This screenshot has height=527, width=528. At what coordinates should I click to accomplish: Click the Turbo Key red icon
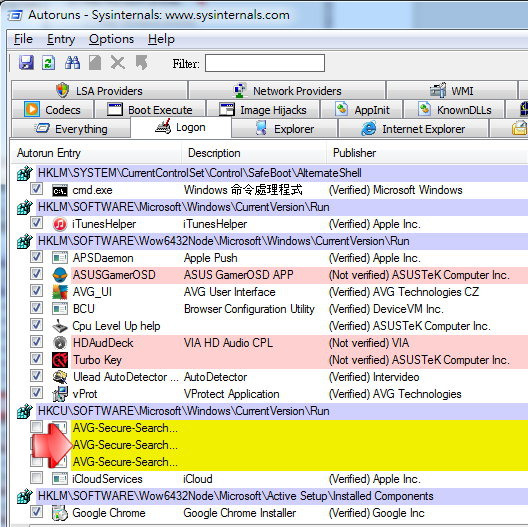point(60,360)
